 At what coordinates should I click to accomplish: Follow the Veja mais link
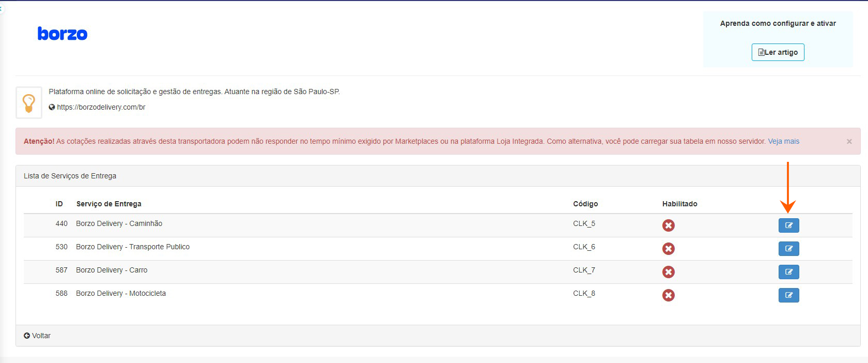[x=783, y=141]
